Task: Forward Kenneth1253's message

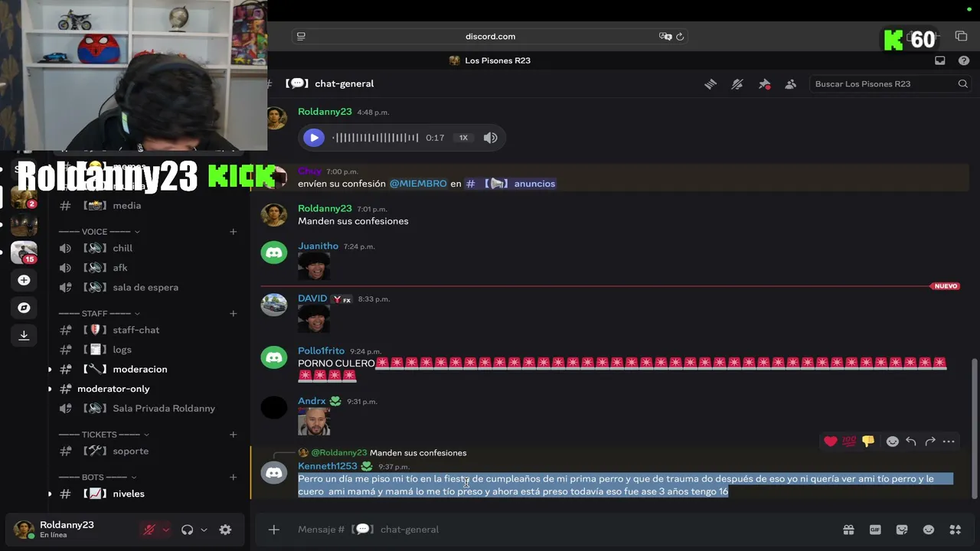Action: tap(930, 441)
